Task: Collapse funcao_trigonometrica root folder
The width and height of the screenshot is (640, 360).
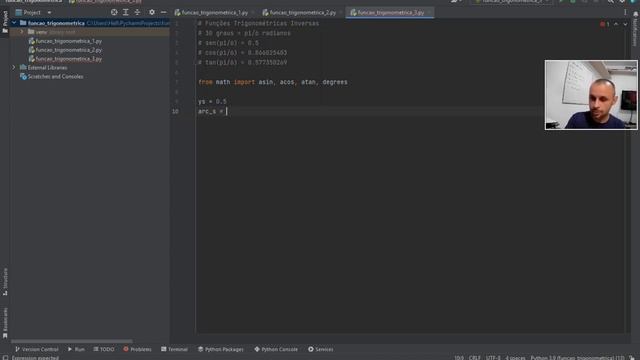Action: 14,23
